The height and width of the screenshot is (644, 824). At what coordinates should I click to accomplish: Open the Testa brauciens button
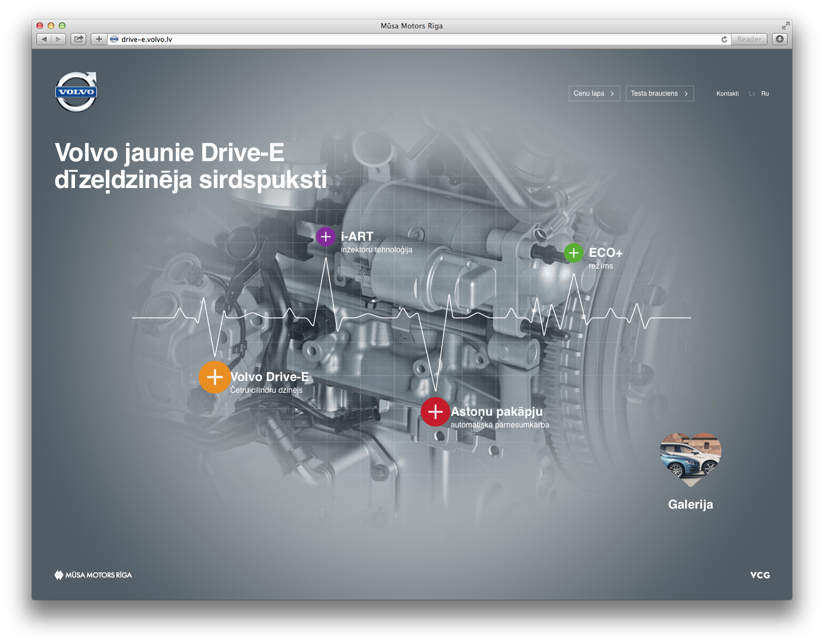tap(660, 93)
